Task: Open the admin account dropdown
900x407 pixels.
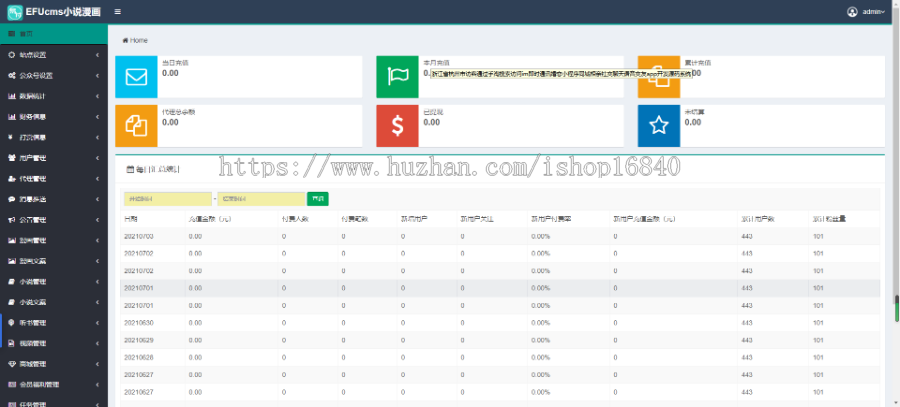Action: (x=874, y=11)
